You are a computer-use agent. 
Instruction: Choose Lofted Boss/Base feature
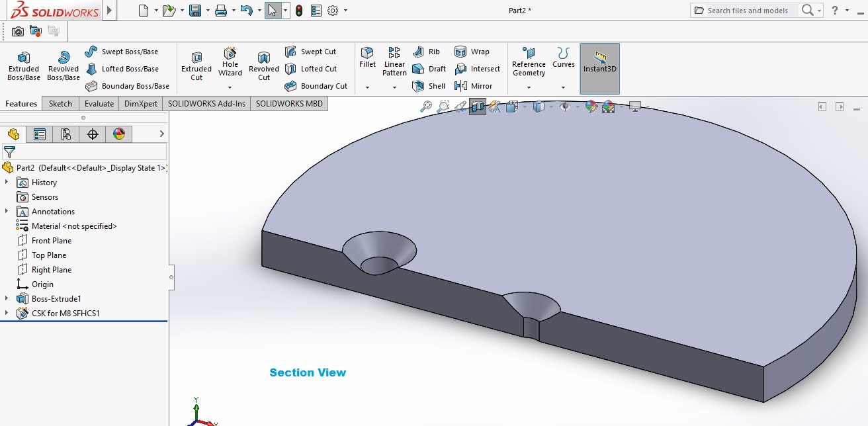(x=122, y=69)
